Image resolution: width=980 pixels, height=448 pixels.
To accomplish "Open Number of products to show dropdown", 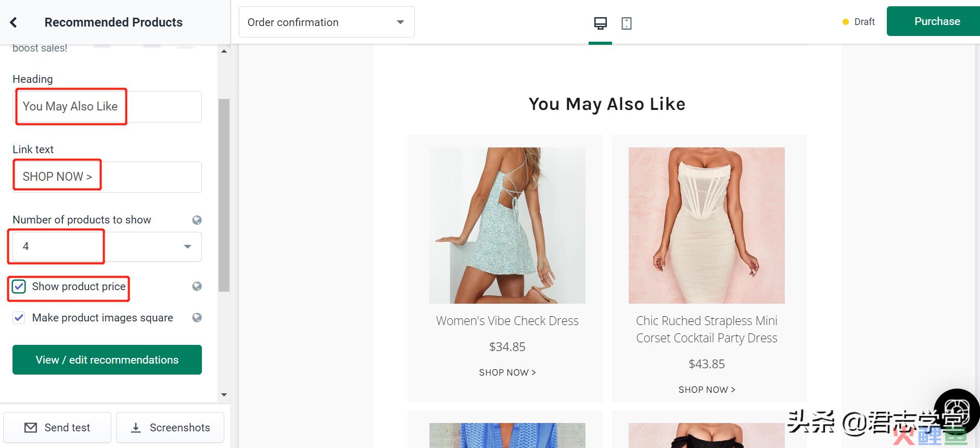I will point(107,246).
